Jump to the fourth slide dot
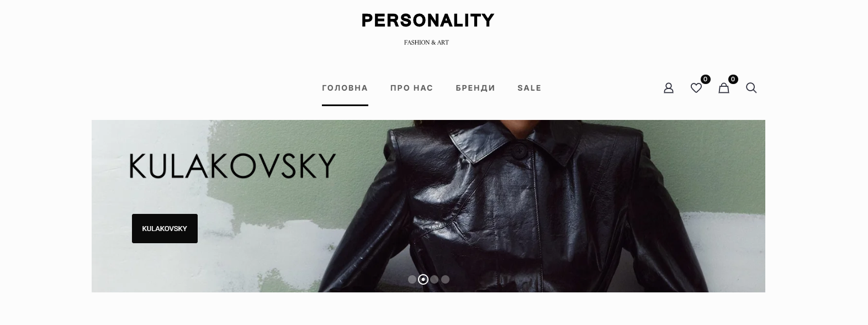Screen dimensions: 868x325 point(446,280)
